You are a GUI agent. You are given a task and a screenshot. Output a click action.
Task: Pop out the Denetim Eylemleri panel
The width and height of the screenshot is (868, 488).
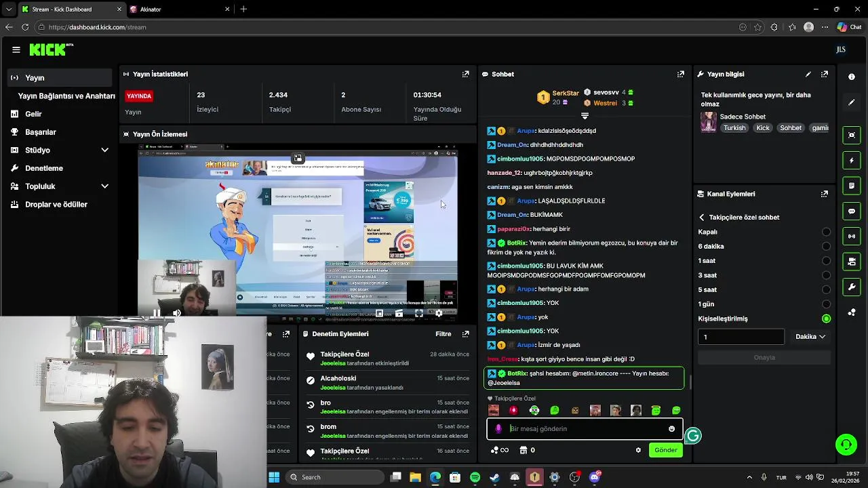pos(465,334)
